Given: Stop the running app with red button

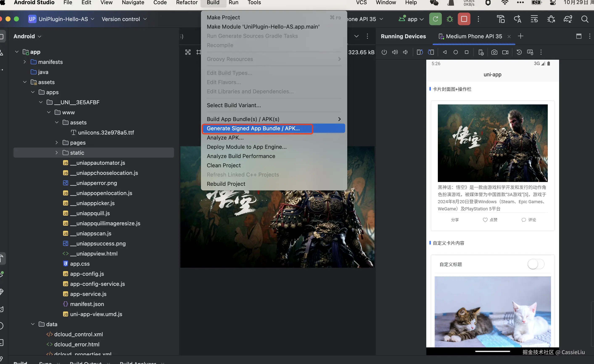Looking at the screenshot, I should (x=464, y=19).
